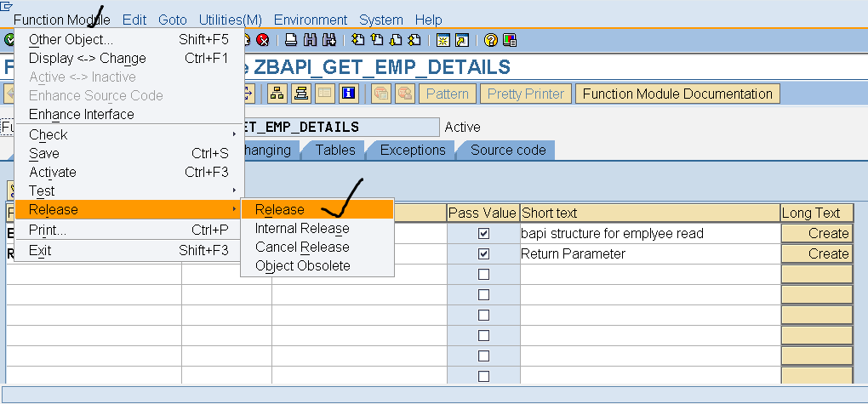Open the Utilities(M) menu
Image resolution: width=868 pixels, height=404 pixels.
(x=231, y=20)
